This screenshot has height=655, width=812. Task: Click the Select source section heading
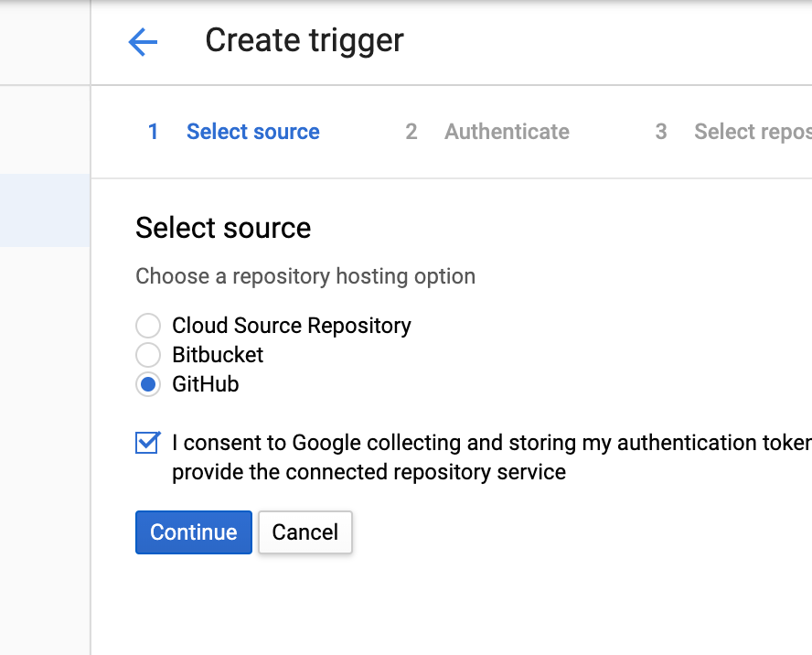223,228
